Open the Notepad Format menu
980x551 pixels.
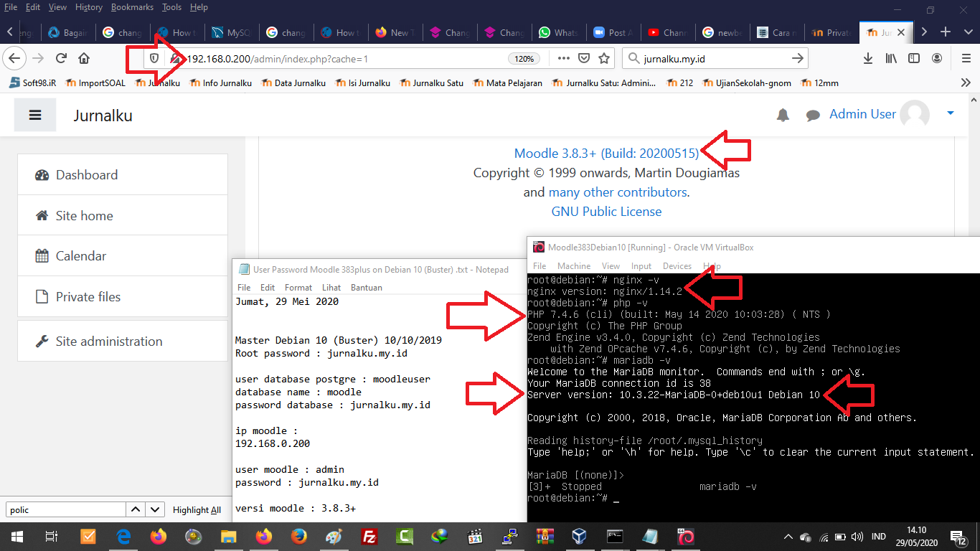pyautogui.click(x=298, y=287)
